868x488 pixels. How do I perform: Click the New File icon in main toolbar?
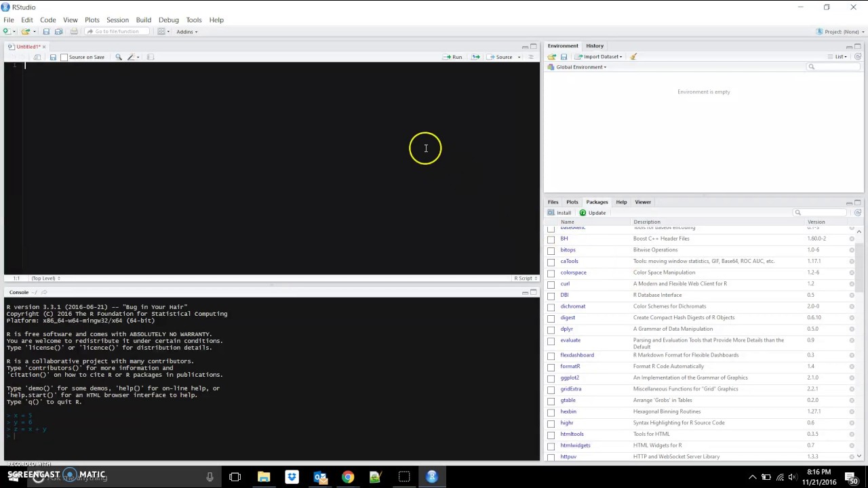[x=6, y=31]
